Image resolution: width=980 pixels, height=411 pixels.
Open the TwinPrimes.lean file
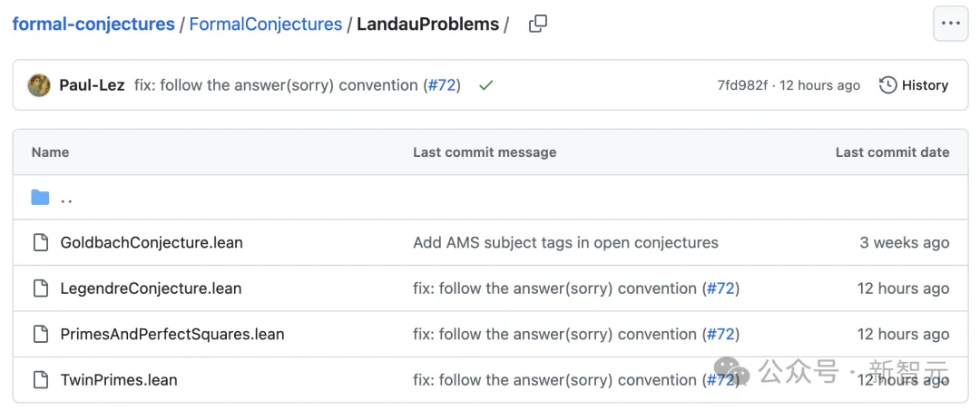(119, 379)
